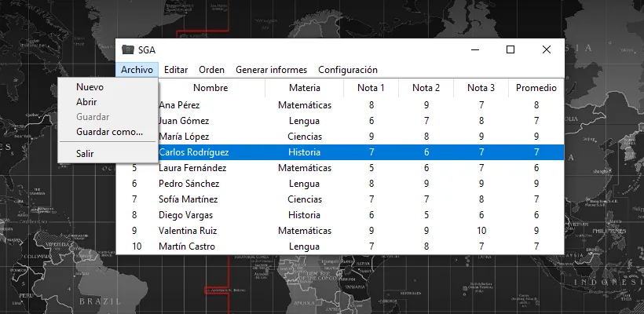
Task: Click the Martín Castro name cell
Action: click(186, 246)
